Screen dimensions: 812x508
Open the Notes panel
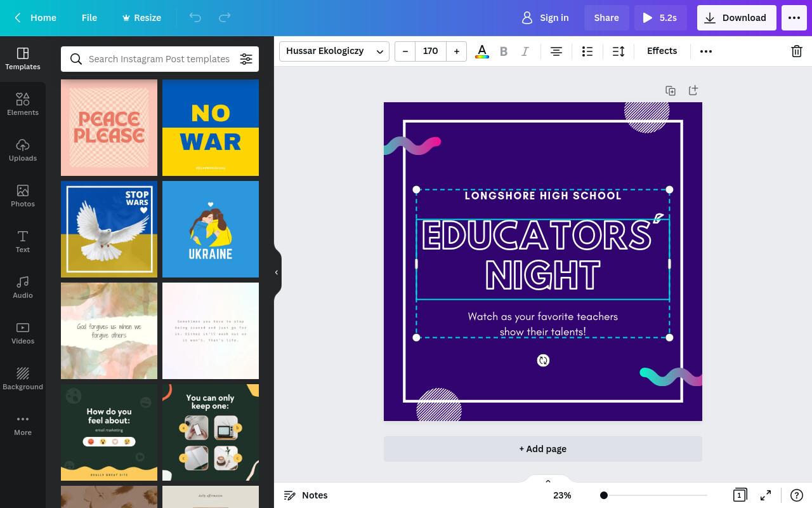(x=306, y=495)
